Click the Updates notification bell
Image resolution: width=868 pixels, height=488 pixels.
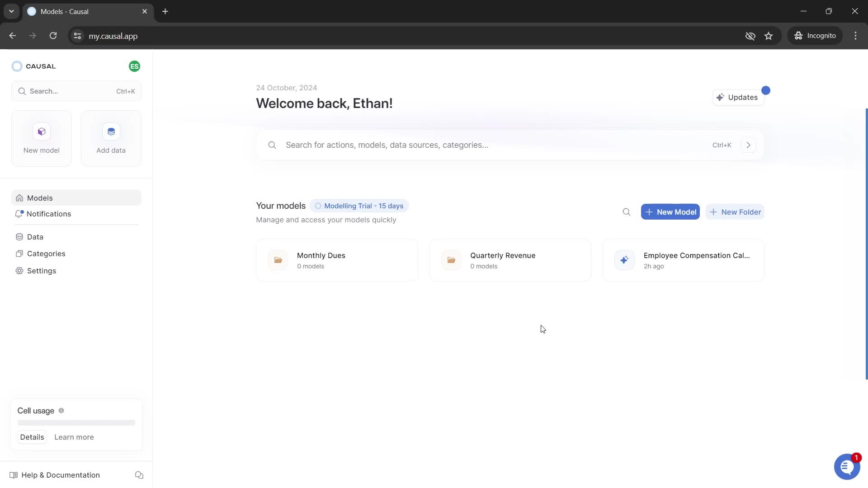point(738,97)
